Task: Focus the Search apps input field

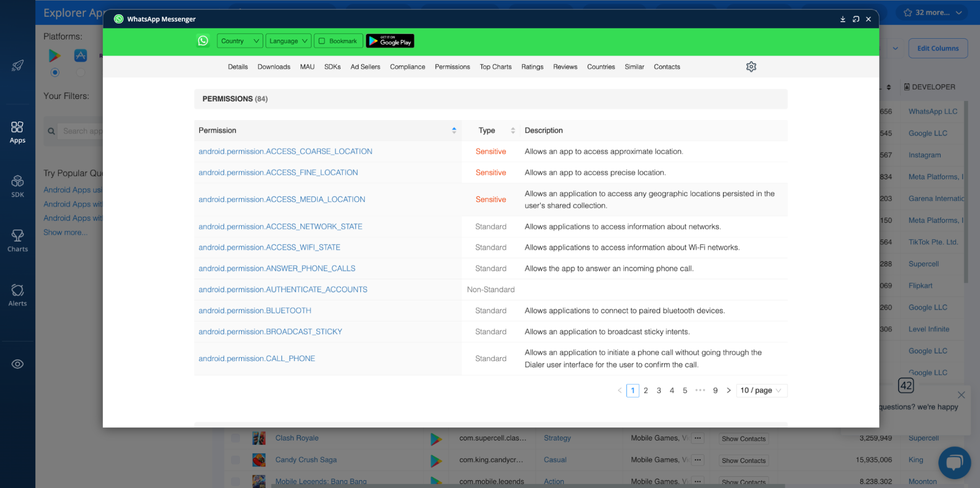Action: click(81, 131)
